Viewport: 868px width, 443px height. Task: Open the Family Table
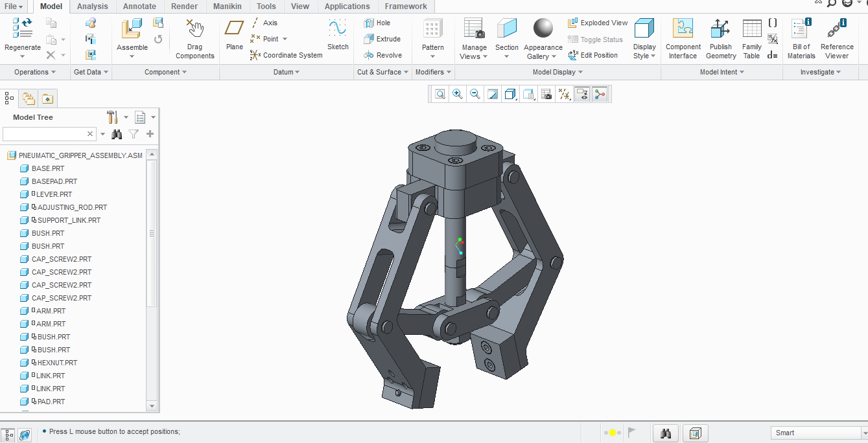click(752, 38)
